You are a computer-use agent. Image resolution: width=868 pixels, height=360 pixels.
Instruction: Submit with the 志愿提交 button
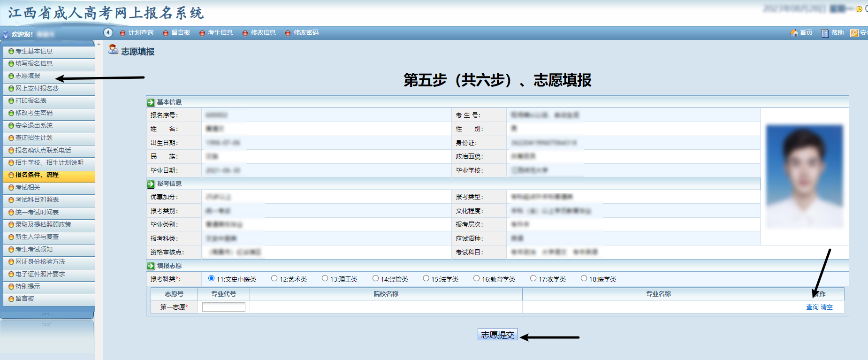(497, 335)
